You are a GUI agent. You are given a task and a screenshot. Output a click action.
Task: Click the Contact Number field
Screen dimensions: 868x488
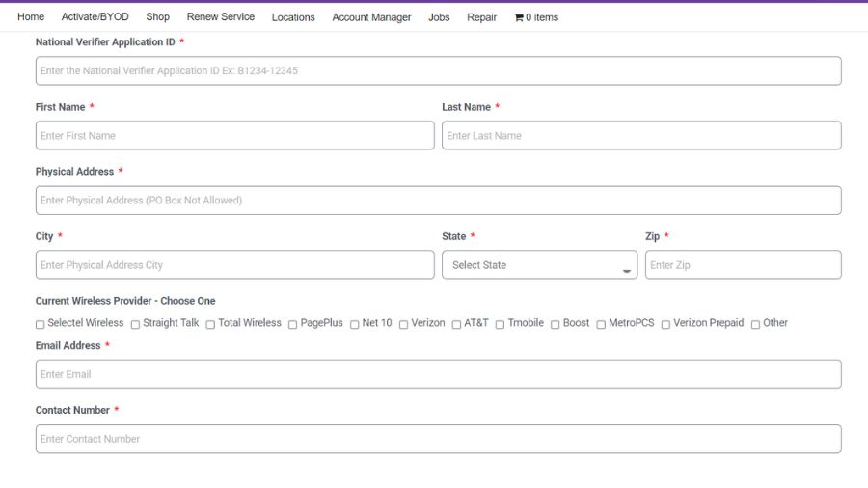(x=439, y=439)
